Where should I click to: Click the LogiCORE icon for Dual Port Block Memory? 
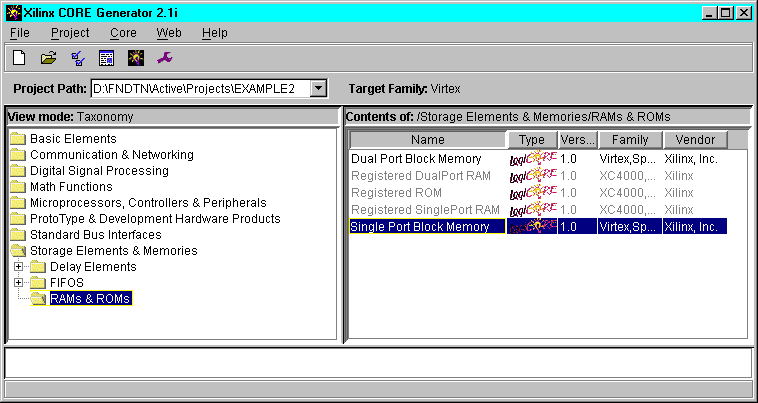[531, 159]
